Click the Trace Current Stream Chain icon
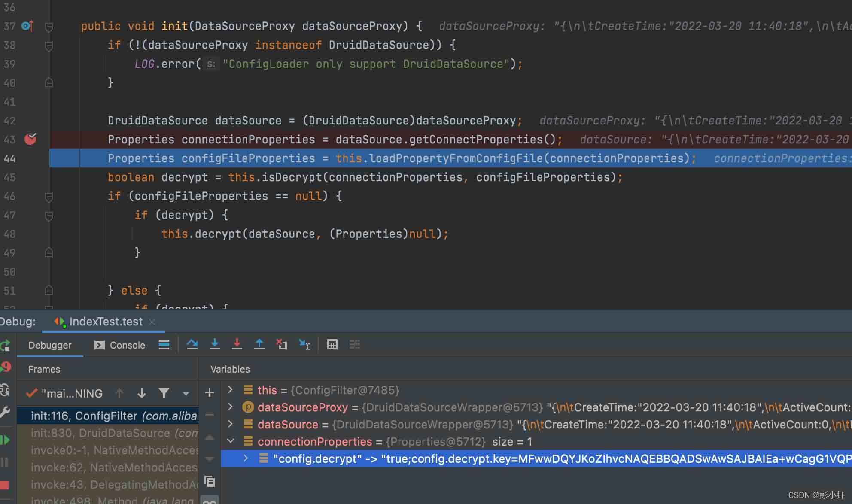 (354, 344)
